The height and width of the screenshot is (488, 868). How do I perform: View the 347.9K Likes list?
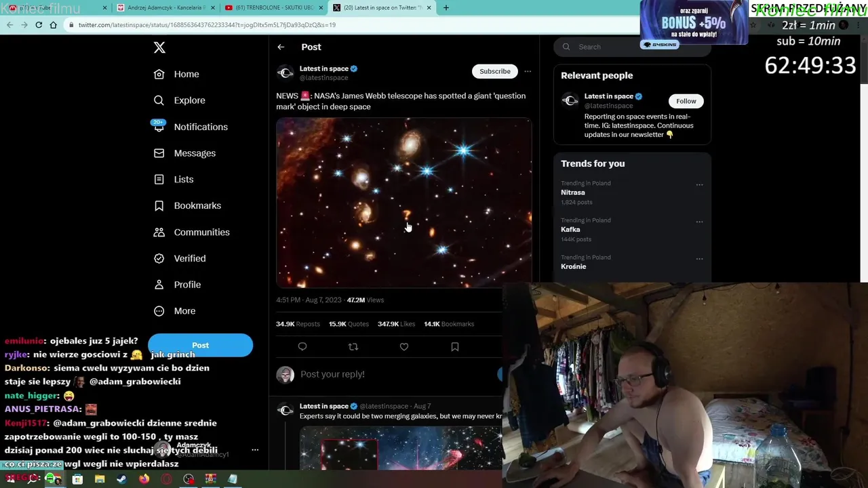396,324
